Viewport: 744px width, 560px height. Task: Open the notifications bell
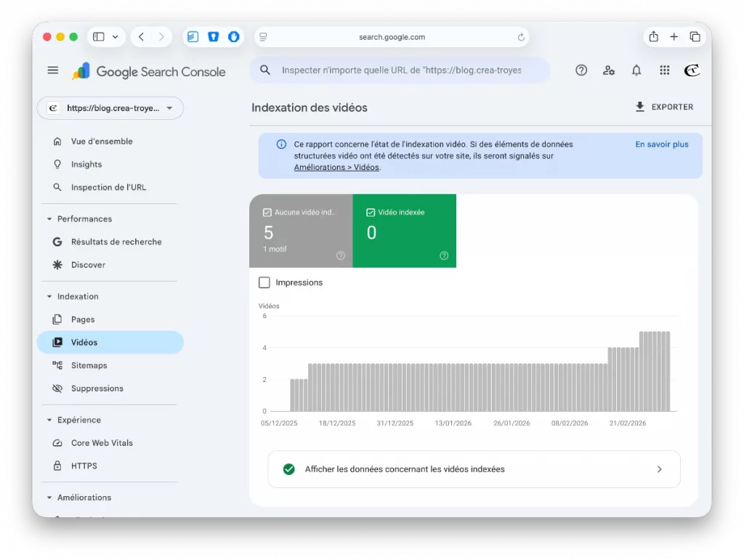[x=636, y=70]
